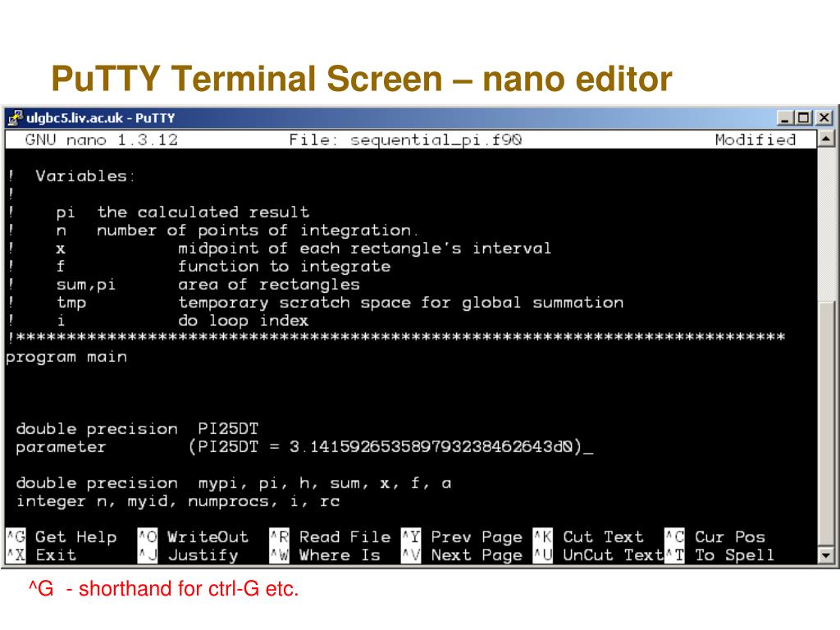Click the title bar text ulgbc5.liv.ac.uk - PuTTY
Screen dimensions: 840x630
(x=101, y=118)
